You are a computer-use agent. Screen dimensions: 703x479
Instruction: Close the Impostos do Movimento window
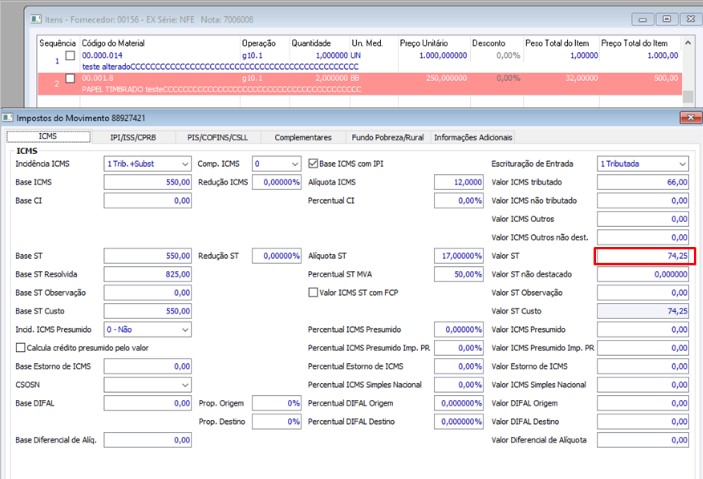pos(690,118)
